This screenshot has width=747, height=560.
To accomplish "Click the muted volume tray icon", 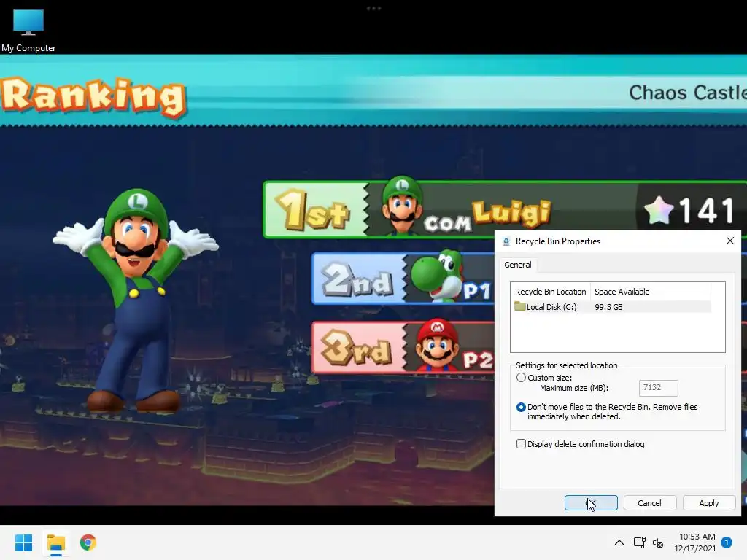I will [659, 542].
